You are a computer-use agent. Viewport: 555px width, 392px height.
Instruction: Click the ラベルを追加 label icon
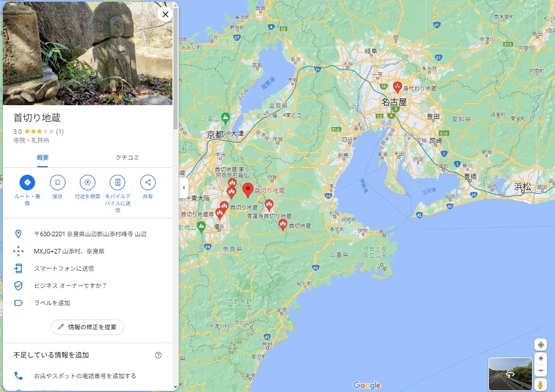[x=18, y=303]
